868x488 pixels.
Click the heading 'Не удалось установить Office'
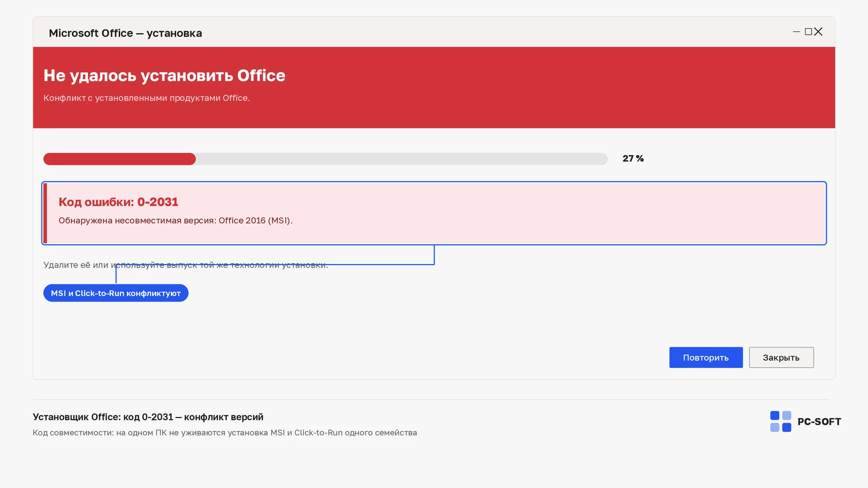pos(164,75)
